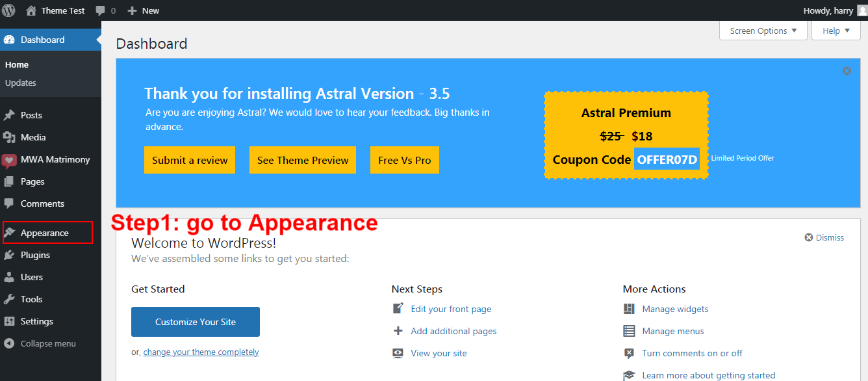Click the Media icon in sidebar
Screen dimensions: 868x381
(9, 137)
